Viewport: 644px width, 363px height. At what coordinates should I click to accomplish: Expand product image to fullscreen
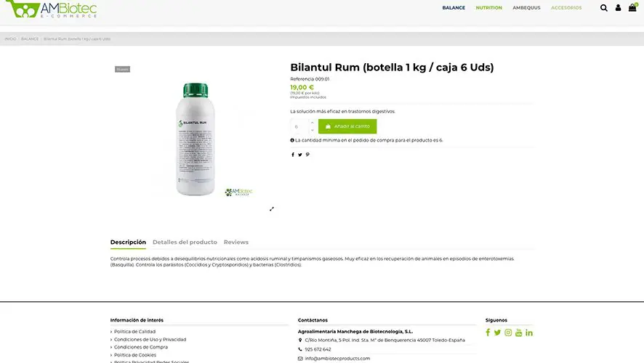pyautogui.click(x=271, y=209)
